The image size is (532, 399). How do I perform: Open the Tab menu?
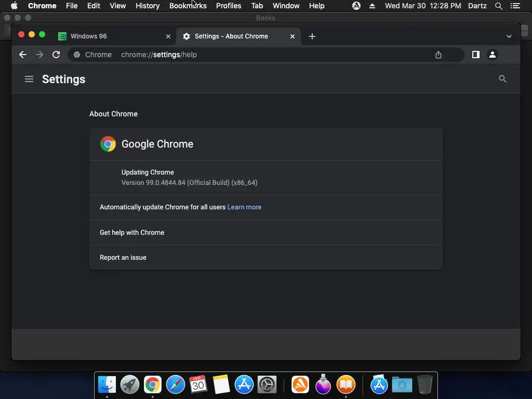(257, 6)
